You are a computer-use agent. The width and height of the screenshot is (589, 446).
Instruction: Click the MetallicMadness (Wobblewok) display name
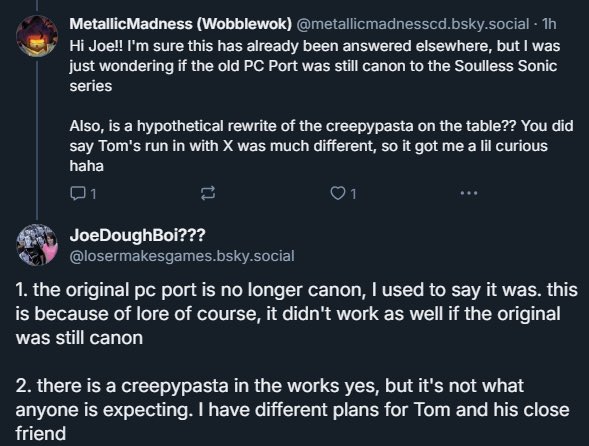tap(180, 24)
